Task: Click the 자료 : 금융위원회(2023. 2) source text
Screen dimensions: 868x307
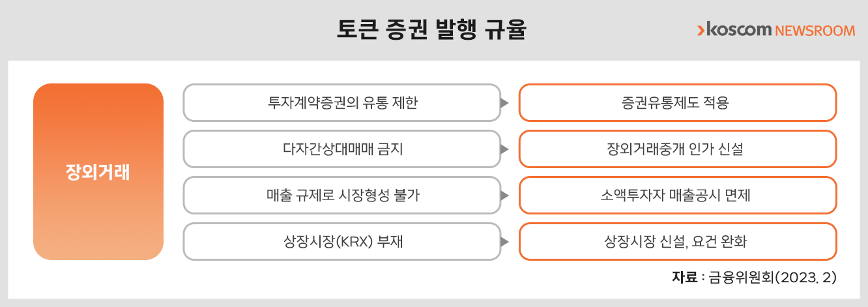Action: tap(754, 277)
